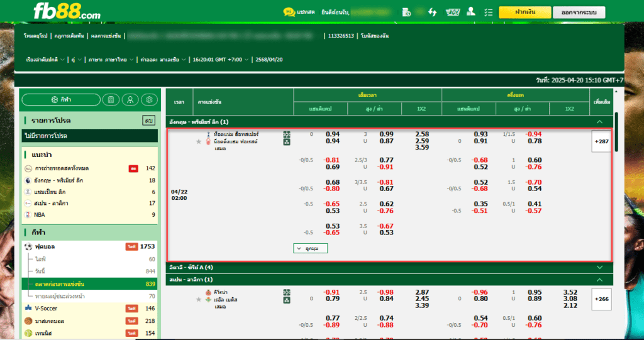Collapse the อังกฤษ - พรีเมียร์ ลีก (1) section

pyautogui.click(x=599, y=122)
